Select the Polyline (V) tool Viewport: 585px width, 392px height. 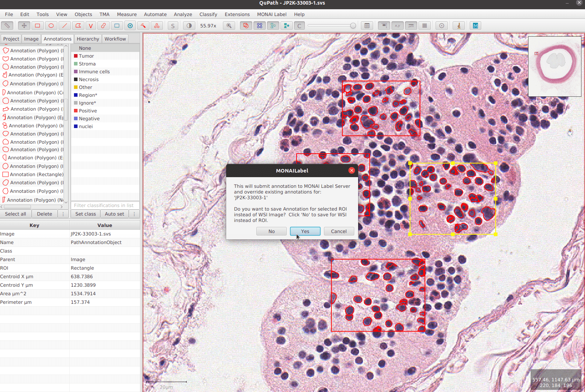91,26
